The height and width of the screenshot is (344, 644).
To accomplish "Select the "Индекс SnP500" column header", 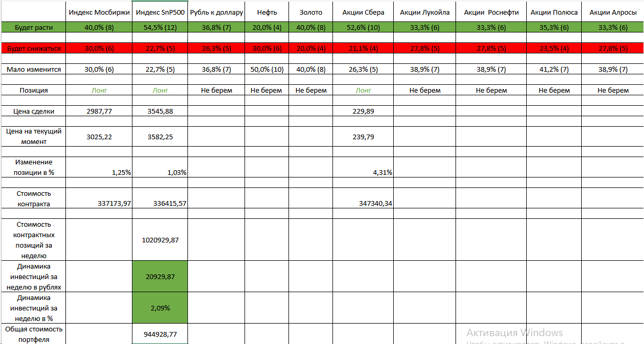I will pos(160,12).
